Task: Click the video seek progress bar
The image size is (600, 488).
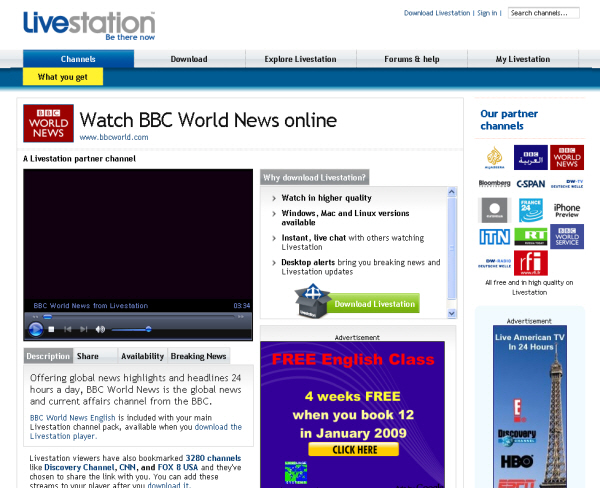Action: pyautogui.click(x=139, y=317)
